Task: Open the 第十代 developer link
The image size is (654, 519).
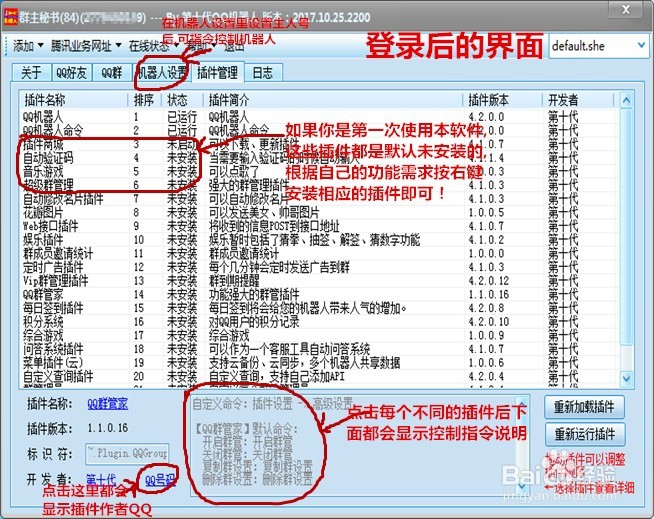Action: click(101, 480)
